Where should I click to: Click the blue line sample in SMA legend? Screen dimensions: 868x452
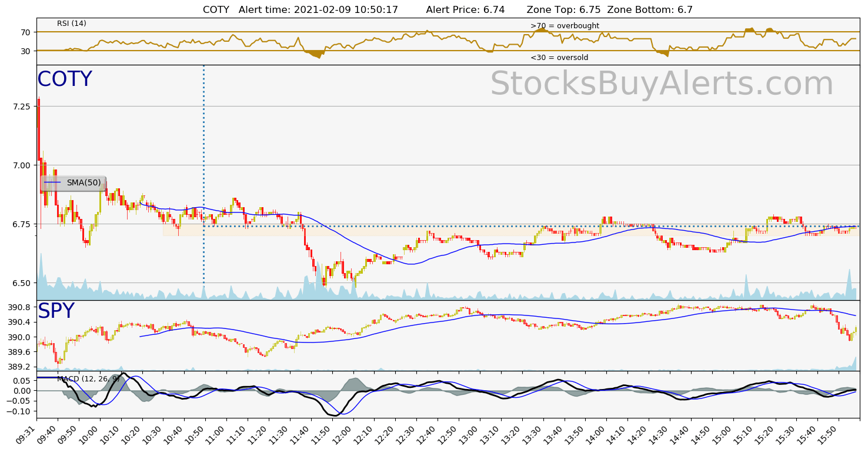pos(52,183)
